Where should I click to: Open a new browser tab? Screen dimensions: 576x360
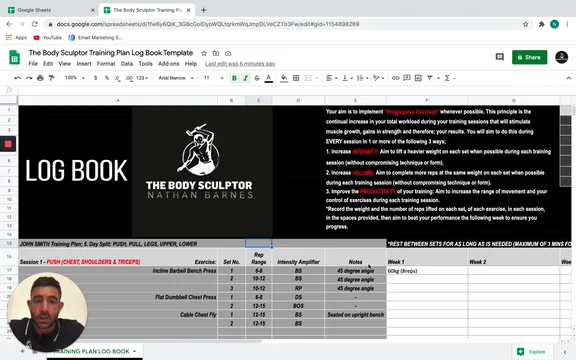[x=204, y=10]
